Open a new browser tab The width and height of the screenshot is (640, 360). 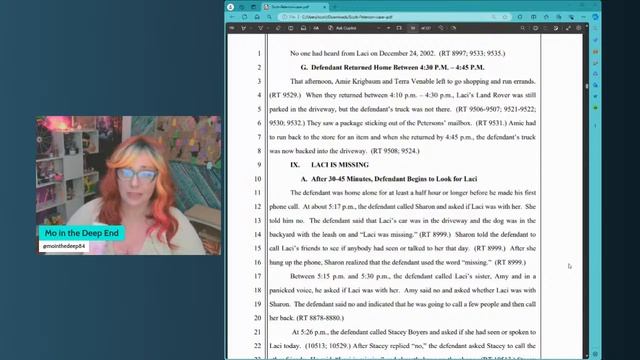click(334, 7)
